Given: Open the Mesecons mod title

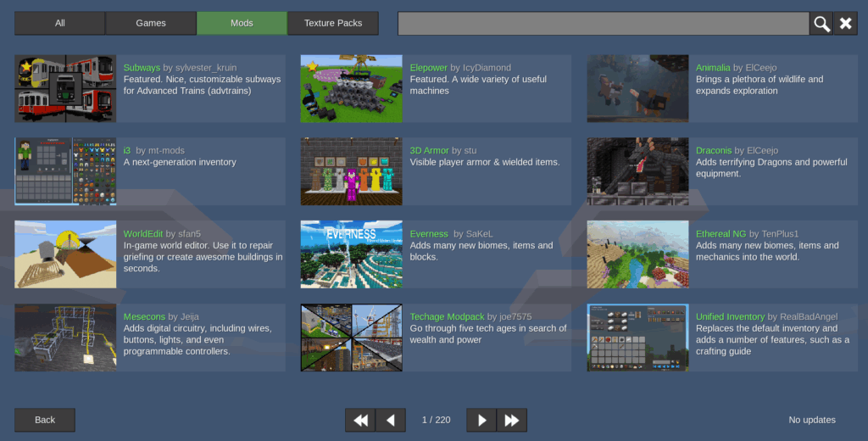Looking at the screenshot, I should pos(144,317).
